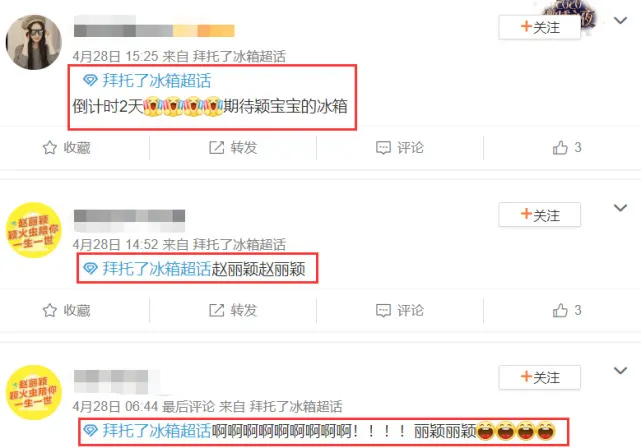Open 拜托了冰箱超话 link in first post body

coord(157,81)
